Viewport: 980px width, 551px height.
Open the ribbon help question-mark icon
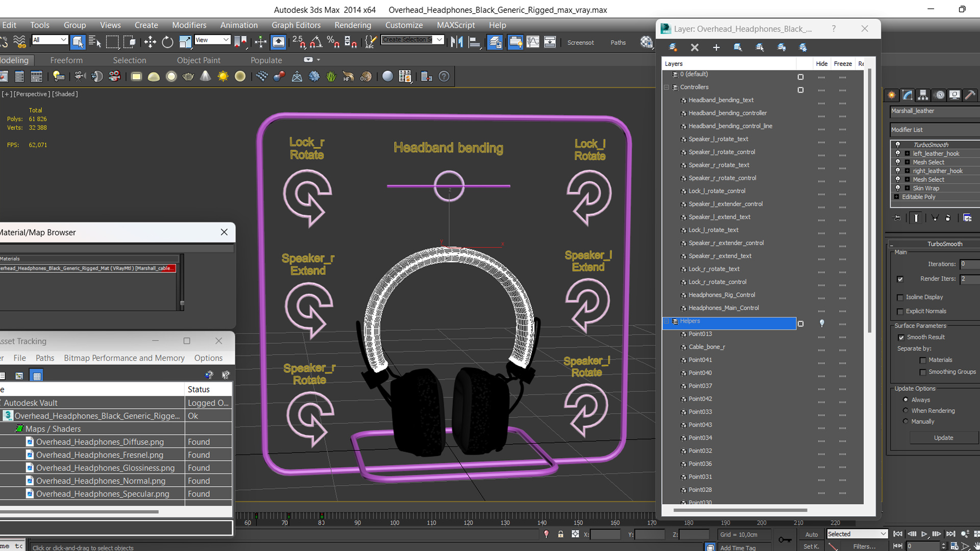(x=445, y=77)
